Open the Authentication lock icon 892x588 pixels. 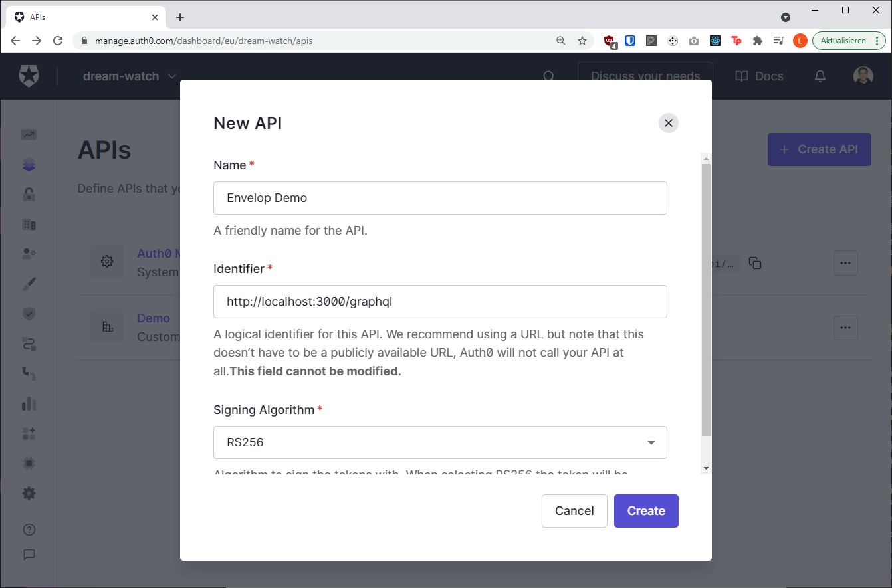pos(29,193)
